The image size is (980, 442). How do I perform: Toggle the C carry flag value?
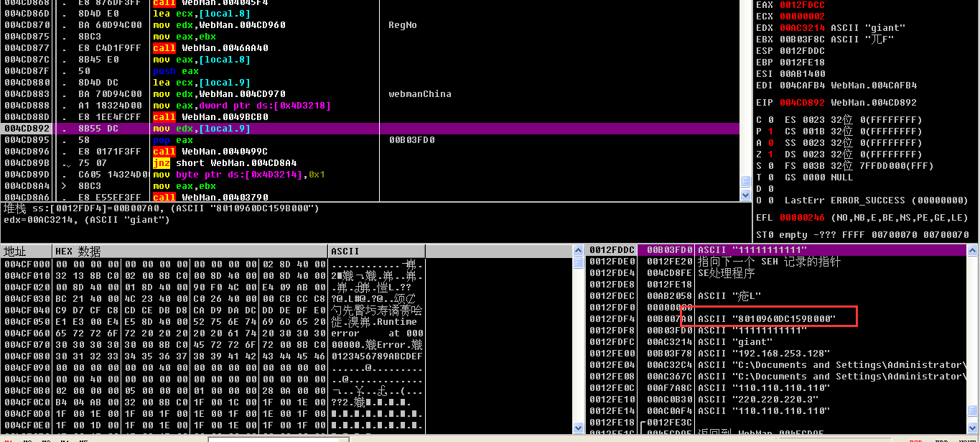pyautogui.click(x=770, y=120)
